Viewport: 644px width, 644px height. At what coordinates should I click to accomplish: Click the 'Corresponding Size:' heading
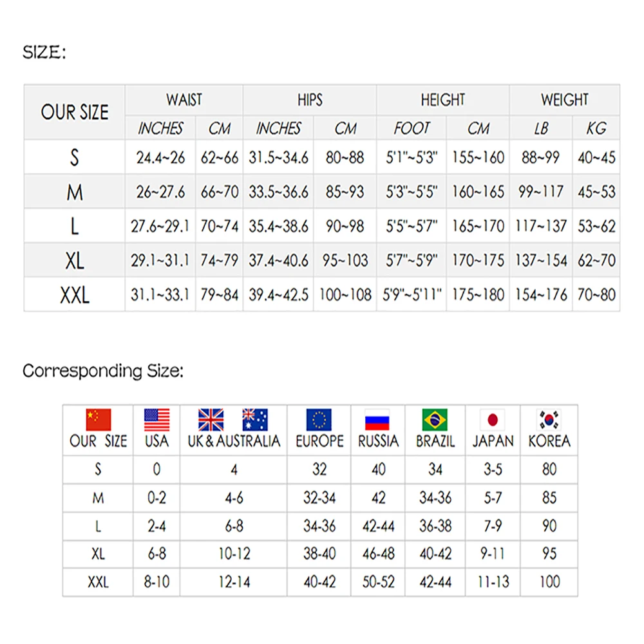(x=103, y=371)
